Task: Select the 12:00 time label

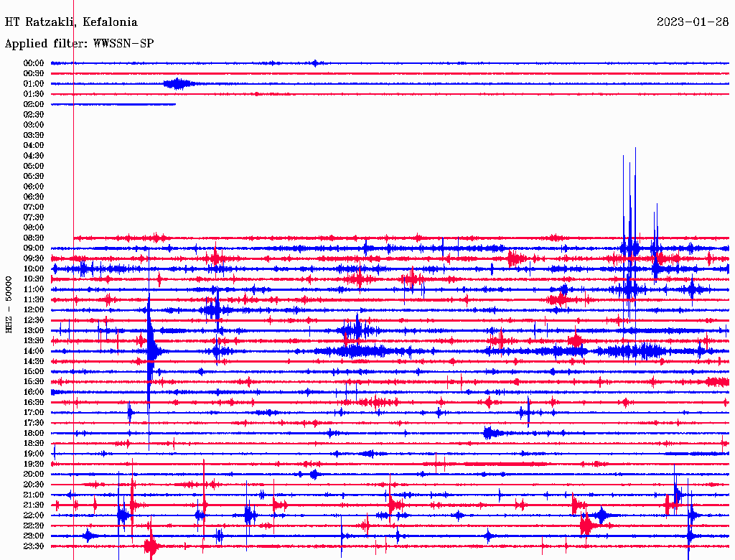Action: (34, 310)
